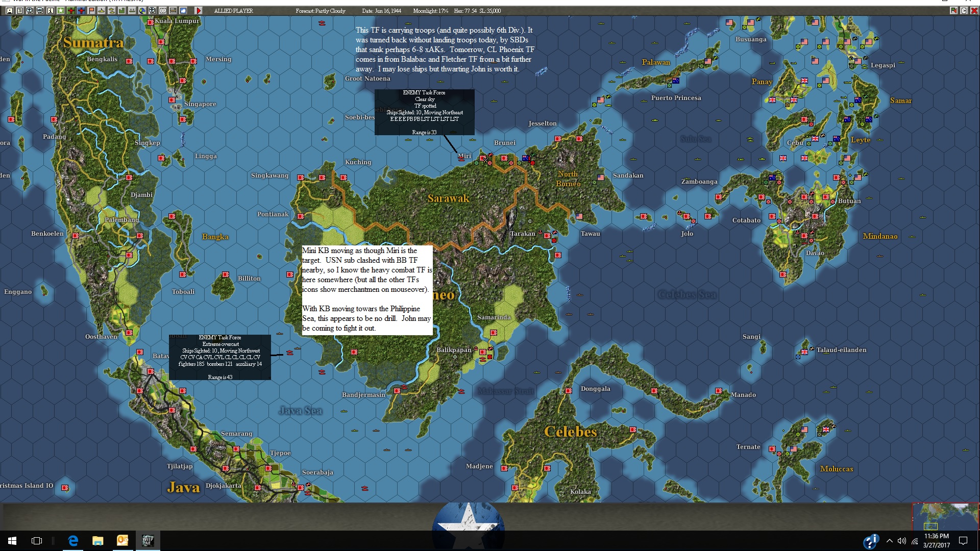
Task: Click the Bandjermasin city label
Action: coord(363,395)
